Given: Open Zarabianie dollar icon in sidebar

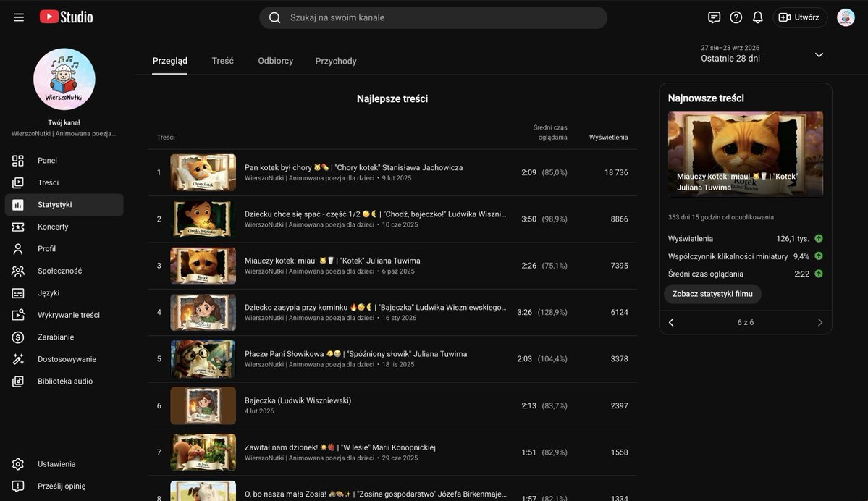Looking at the screenshot, I should coord(17,337).
